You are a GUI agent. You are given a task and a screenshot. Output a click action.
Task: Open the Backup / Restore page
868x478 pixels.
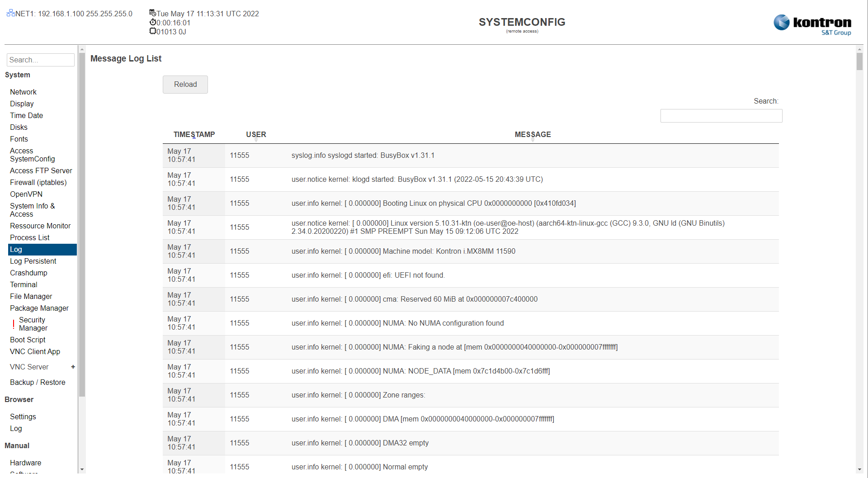point(38,382)
